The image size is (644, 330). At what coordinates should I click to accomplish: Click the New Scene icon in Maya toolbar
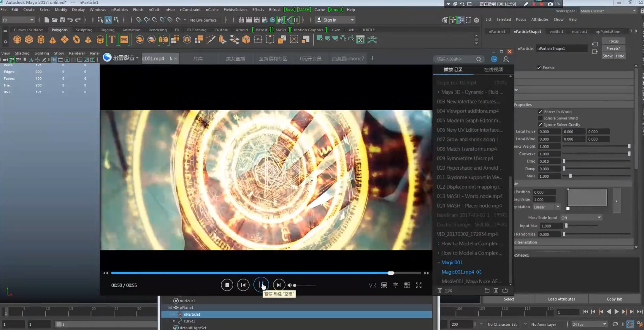[46, 20]
